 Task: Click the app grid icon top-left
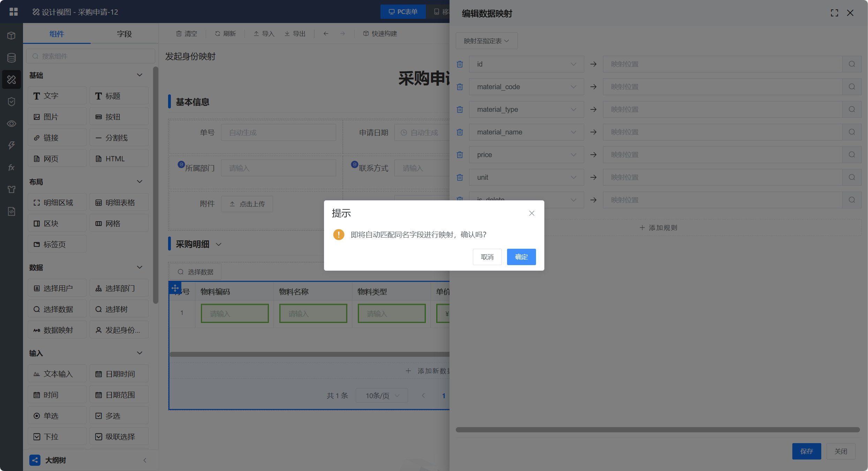pos(13,12)
